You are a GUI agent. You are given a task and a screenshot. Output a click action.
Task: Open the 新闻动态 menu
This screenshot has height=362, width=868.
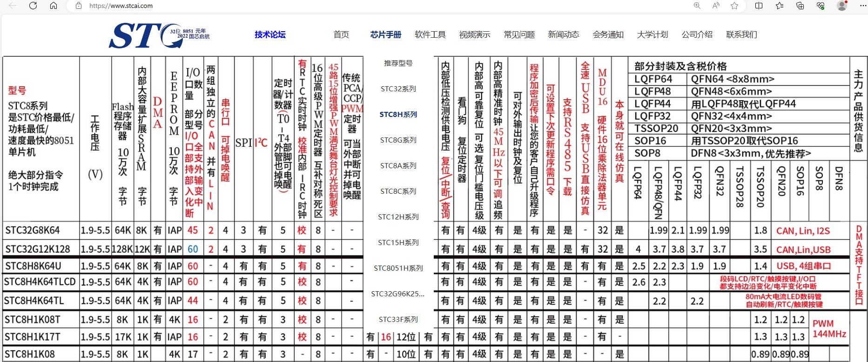[x=563, y=34]
